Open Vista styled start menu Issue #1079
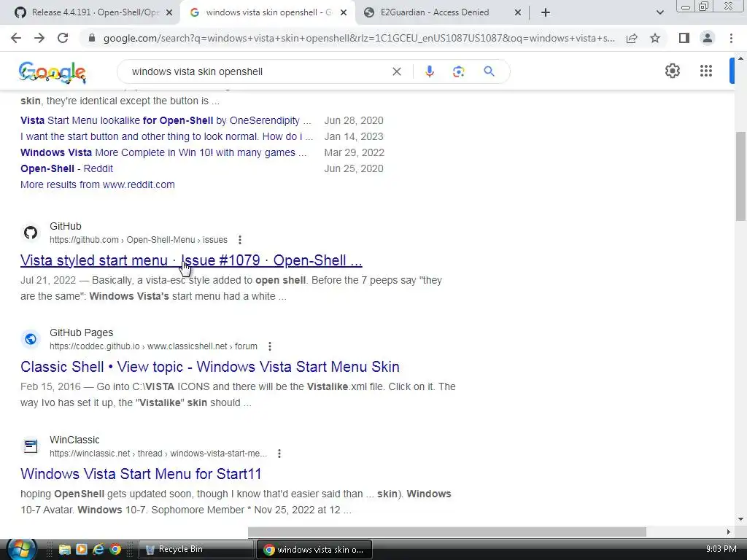This screenshot has width=747, height=560. pos(191,260)
